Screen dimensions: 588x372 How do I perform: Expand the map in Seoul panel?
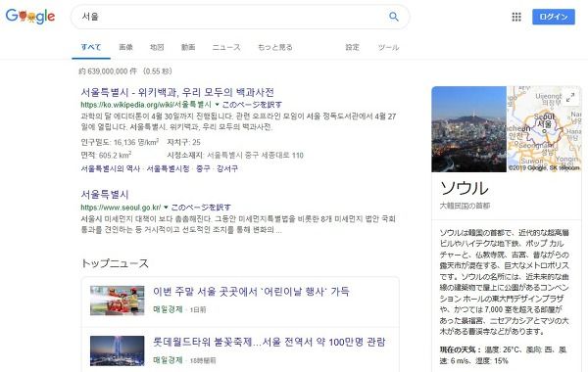[x=570, y=97]
